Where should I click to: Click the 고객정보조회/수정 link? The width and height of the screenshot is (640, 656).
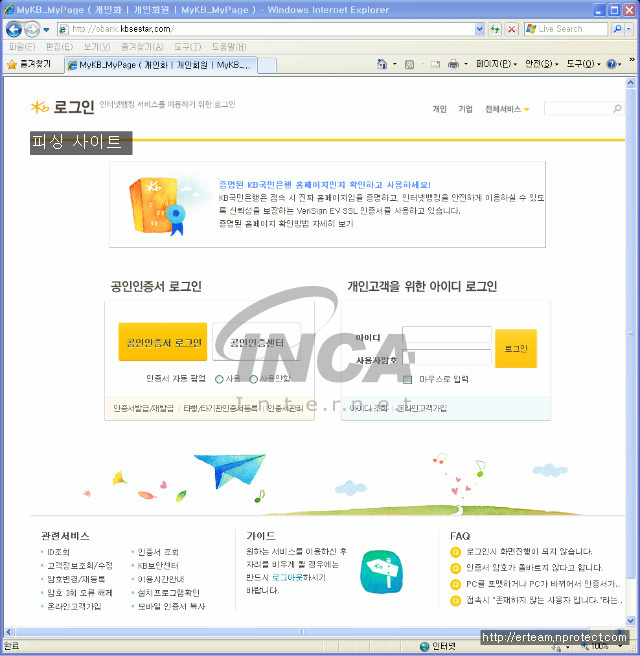[80, 566]
